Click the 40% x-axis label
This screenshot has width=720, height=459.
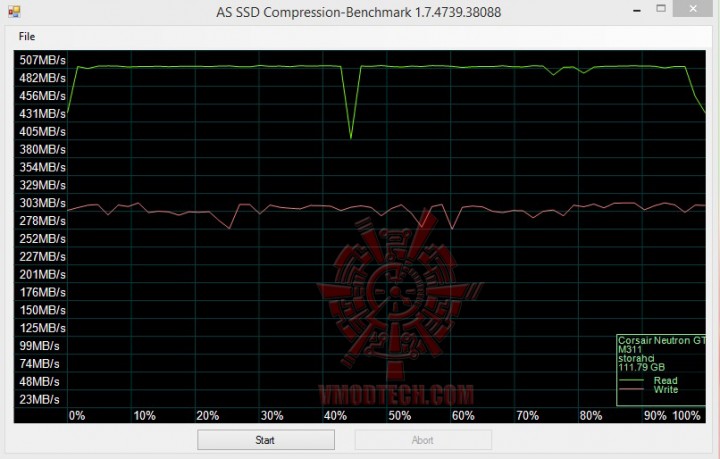click(x=335, y=416)
